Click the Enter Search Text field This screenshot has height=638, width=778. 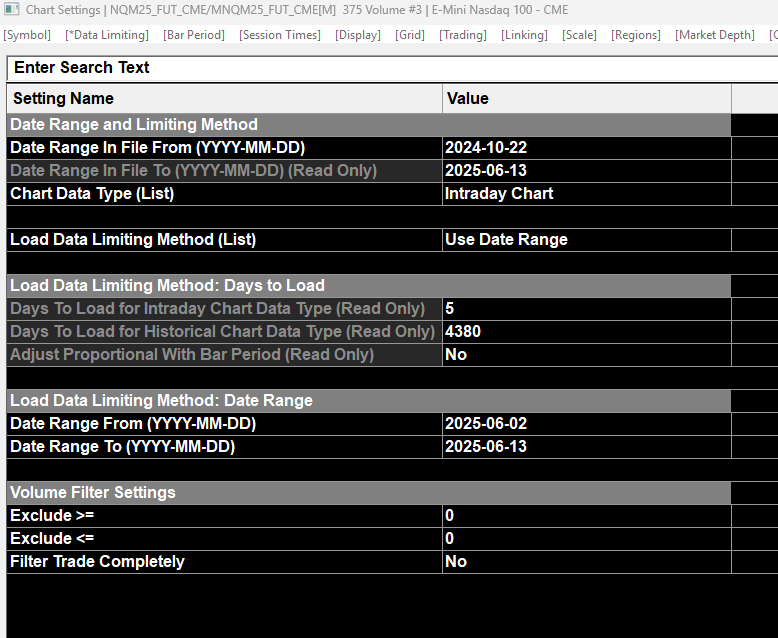point(392,68)
